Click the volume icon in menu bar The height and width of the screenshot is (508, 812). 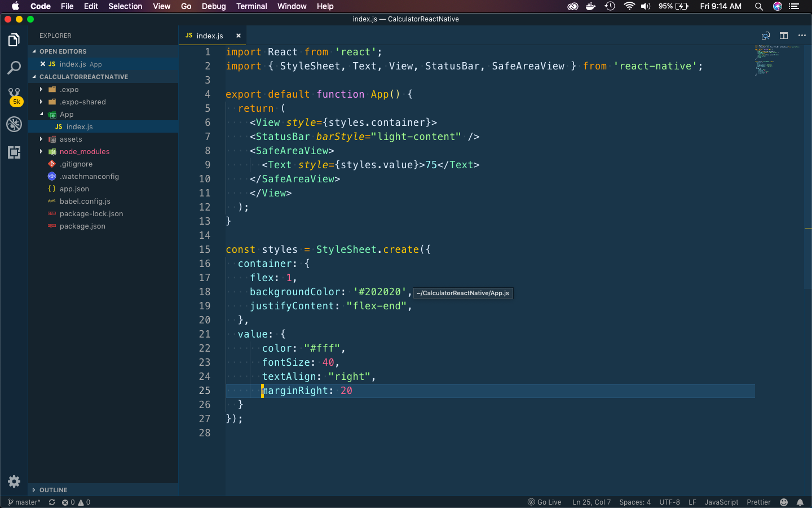point(646,6)
